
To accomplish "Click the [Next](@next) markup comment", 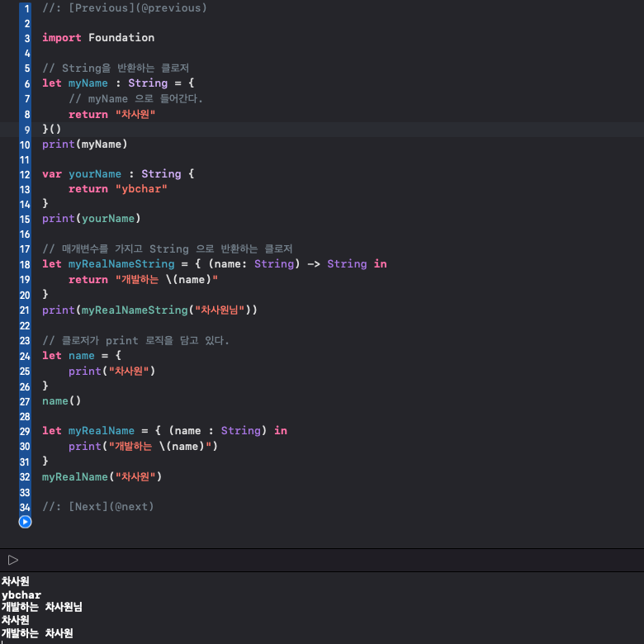I will (x=98, y=506).
